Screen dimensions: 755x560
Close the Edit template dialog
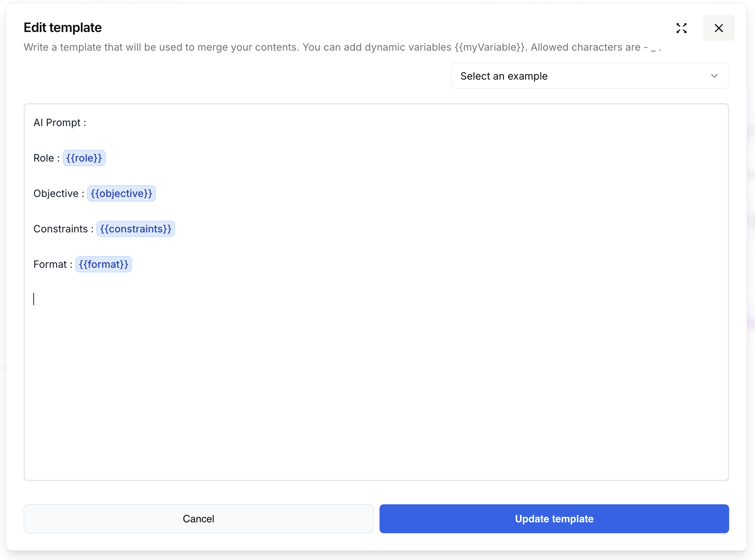coord(718,28)
